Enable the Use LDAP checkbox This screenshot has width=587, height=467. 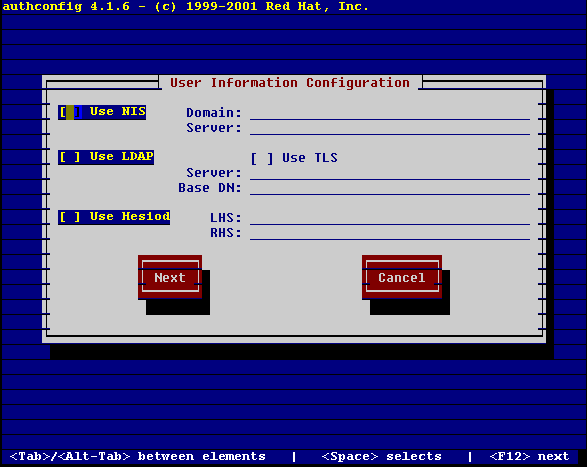click(106, 157)
